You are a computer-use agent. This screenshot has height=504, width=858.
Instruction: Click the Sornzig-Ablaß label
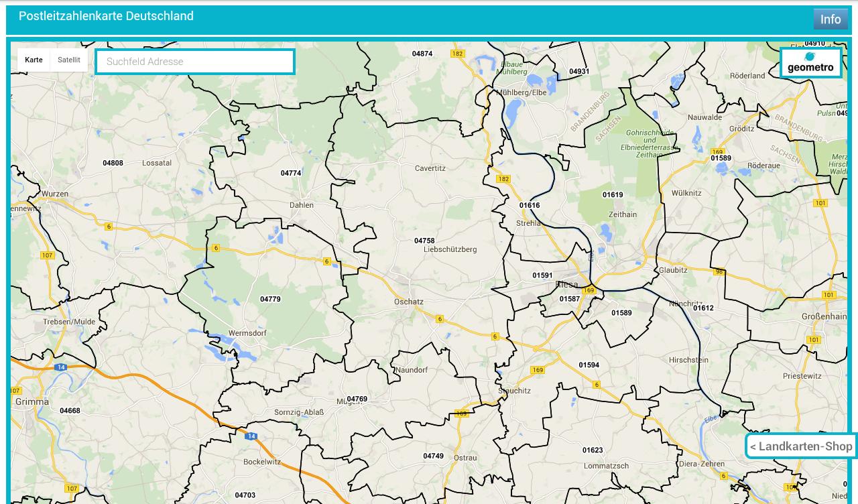(x=299, y=412)
